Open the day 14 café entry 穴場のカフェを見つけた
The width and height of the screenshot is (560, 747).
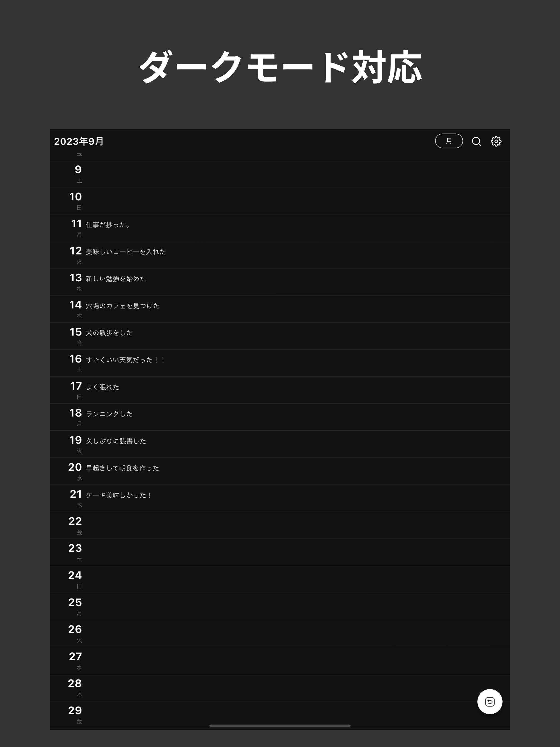(122, 306)
